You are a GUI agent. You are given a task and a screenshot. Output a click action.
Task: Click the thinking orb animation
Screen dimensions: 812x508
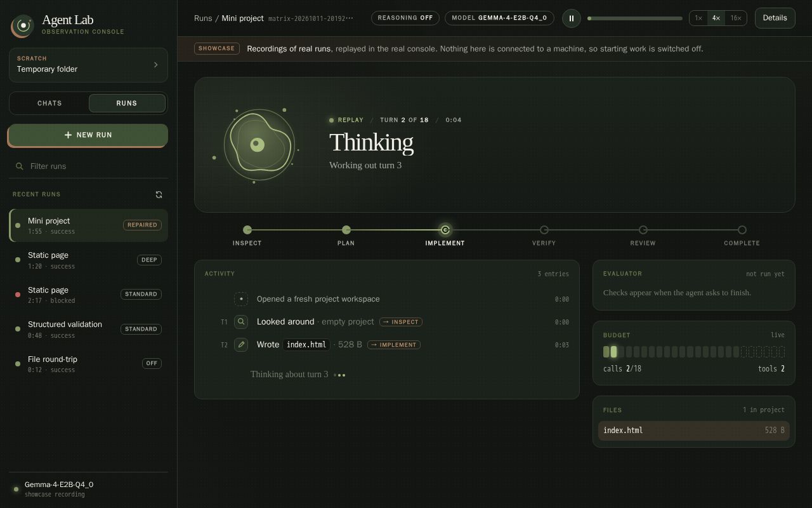257,144
